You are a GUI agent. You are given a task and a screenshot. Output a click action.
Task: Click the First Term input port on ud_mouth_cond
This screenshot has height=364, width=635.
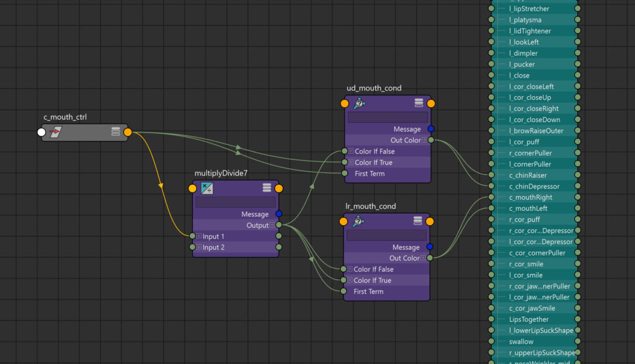[x=345, y=173]
